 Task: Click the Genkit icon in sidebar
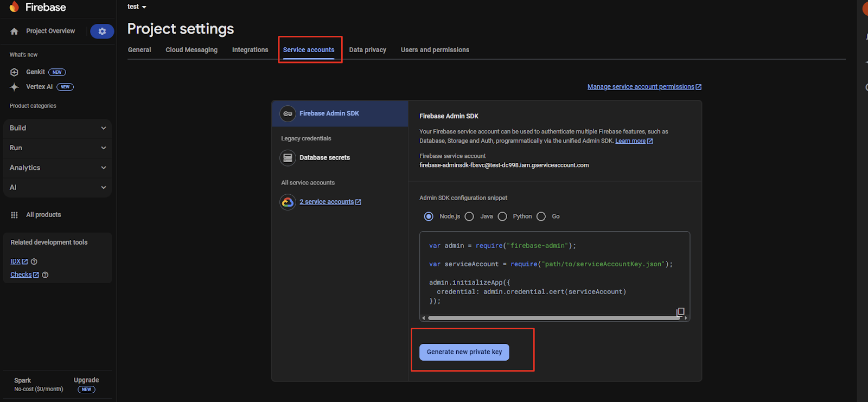pyautogui.click(x=15, y=72)
